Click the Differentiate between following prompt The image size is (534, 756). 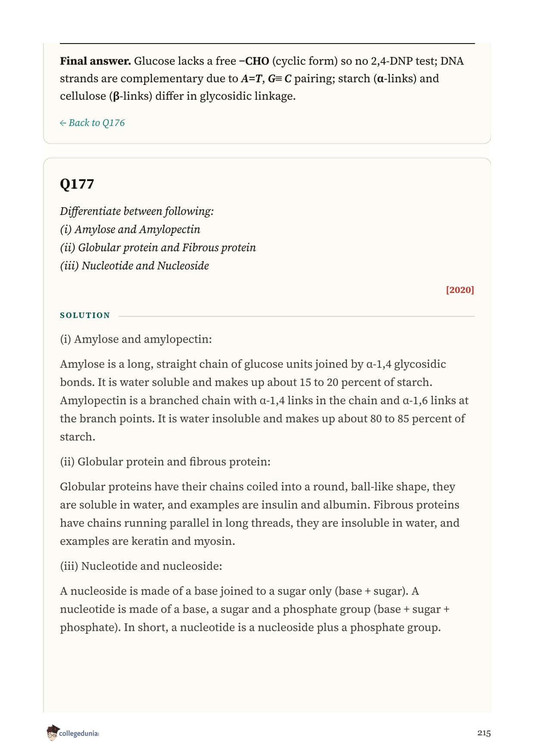tap(137, 211)
